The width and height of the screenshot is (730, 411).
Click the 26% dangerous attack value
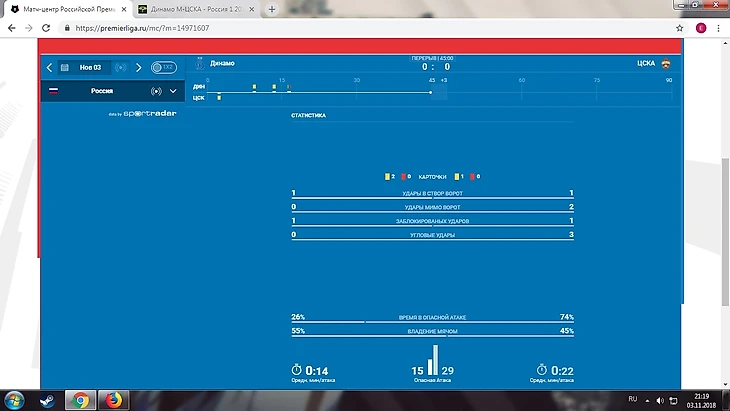(x=298, y=317)
